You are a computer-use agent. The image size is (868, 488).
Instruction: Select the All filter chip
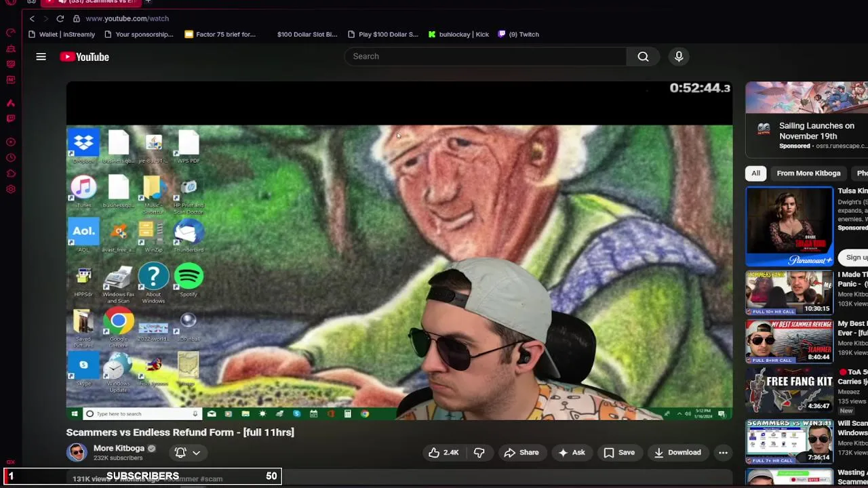coord(755,173)
